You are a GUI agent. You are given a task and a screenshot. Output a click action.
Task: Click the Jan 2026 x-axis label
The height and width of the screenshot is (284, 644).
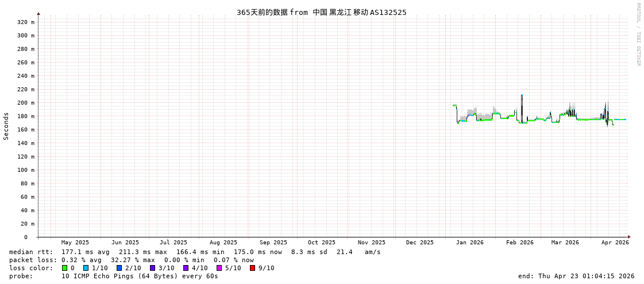coord(469,243)
